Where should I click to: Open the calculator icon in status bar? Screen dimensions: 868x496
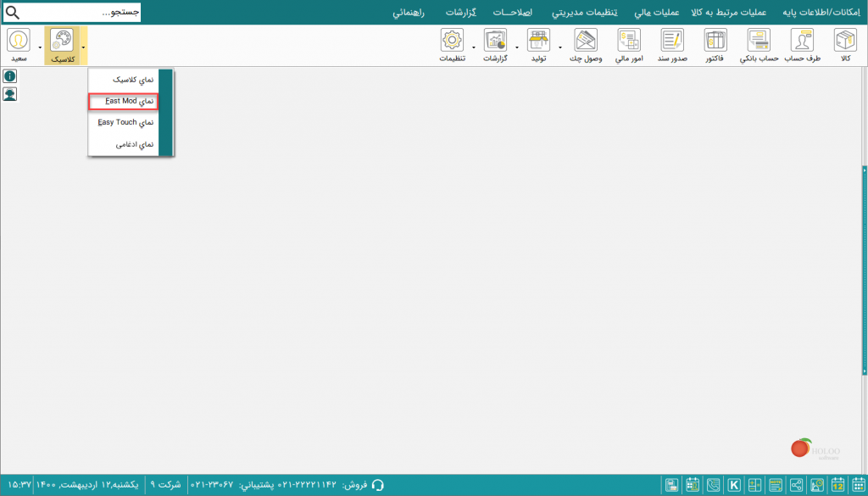click(x=755, y=484)
